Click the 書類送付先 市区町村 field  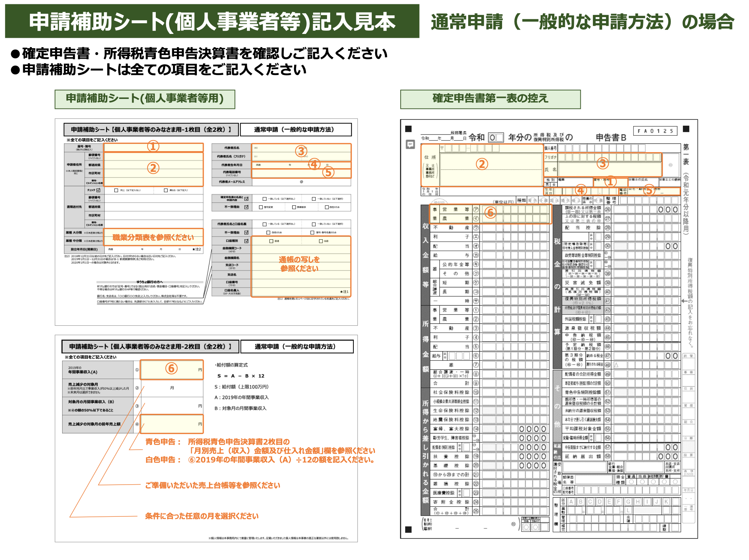154,215
